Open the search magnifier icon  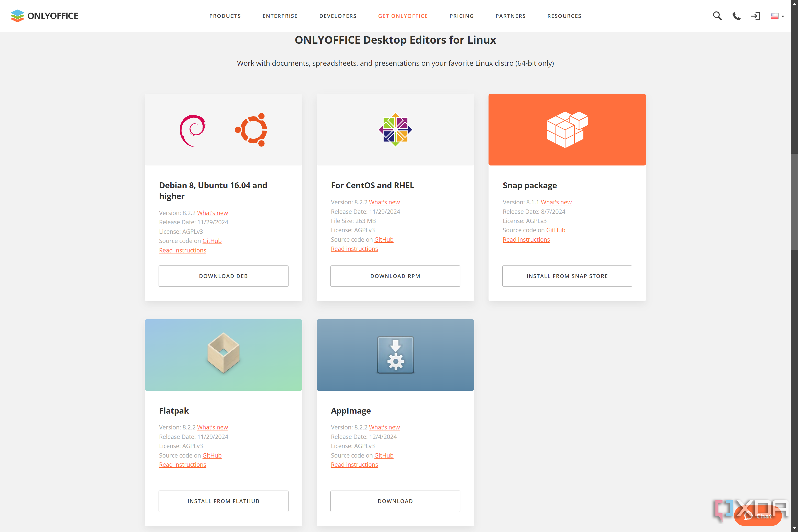tap(717, 16)
